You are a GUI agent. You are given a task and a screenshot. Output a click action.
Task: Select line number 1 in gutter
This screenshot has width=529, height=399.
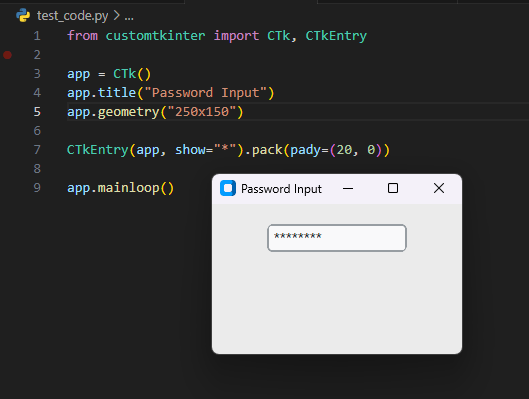pyautogui.click(x=37, y=36)
